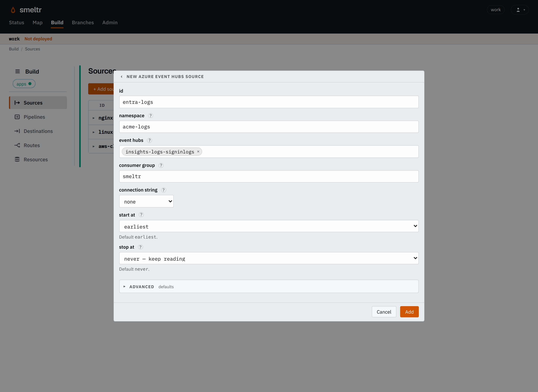
Task: Click the back chevron in dialog header
Action: coord(122,77)
